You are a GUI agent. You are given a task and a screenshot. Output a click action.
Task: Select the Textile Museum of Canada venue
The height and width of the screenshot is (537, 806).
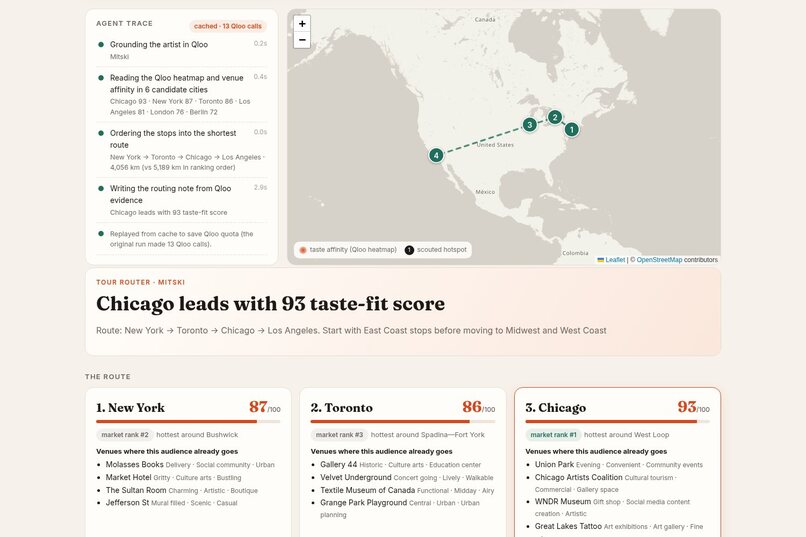pos(368,490)
